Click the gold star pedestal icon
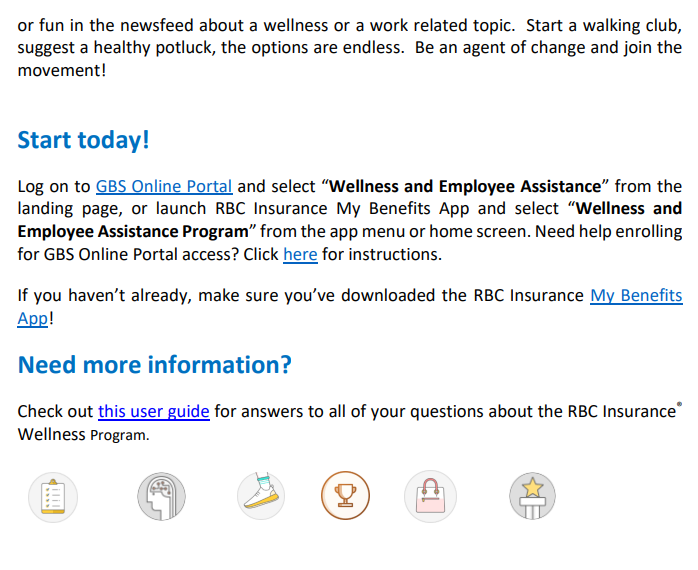Image resolution: width=698 pixels, height=570 pixels. pyautogui.click(x=532, y=496)
